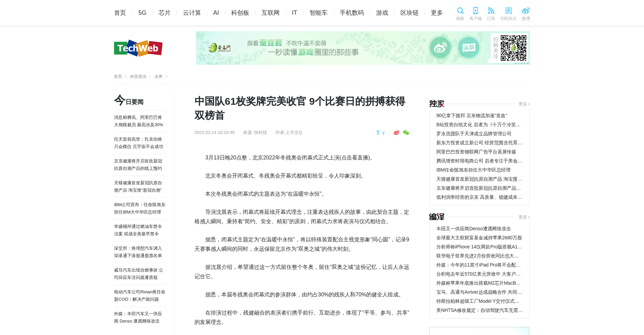Open news IBM公司宣布：任命陈旭东
The width and height of the screenshot is (644, 335).
coord(140,208)
